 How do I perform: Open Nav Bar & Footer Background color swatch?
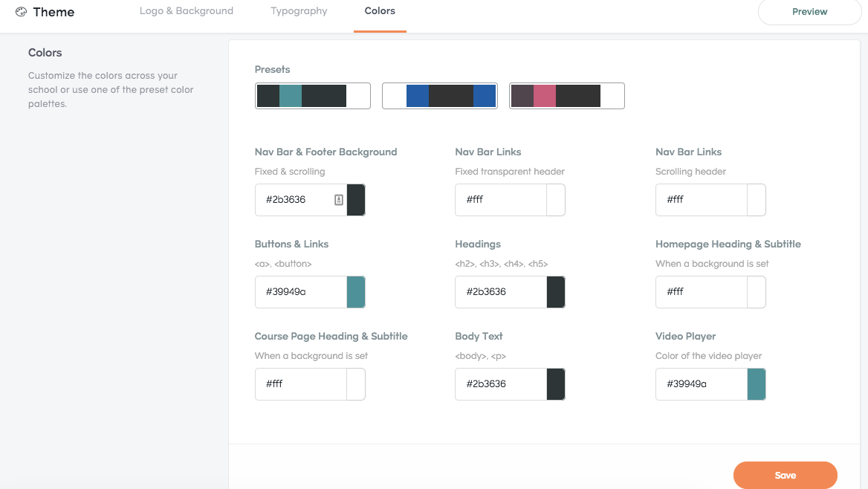[356, 200]
